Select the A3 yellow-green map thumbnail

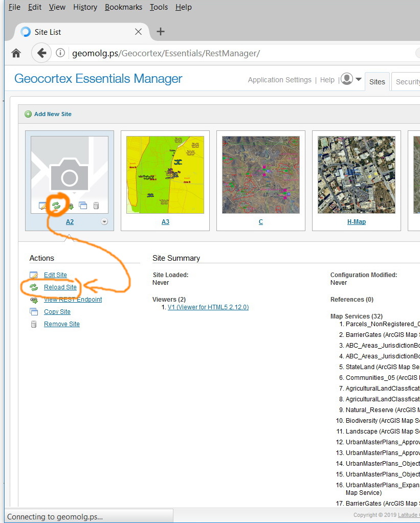click(x=165, y=174)
